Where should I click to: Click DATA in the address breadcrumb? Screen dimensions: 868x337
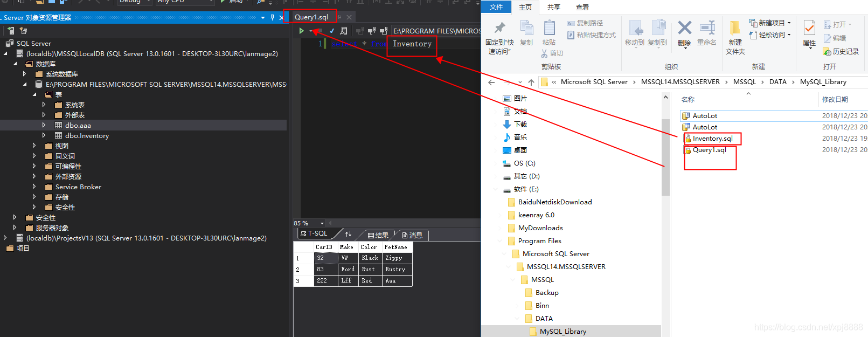777,82
